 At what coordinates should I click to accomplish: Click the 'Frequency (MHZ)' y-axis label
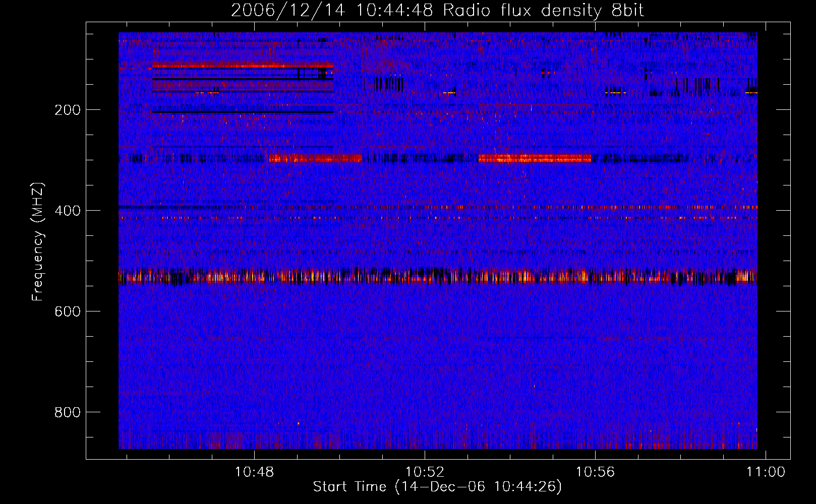tap(38, 241)
